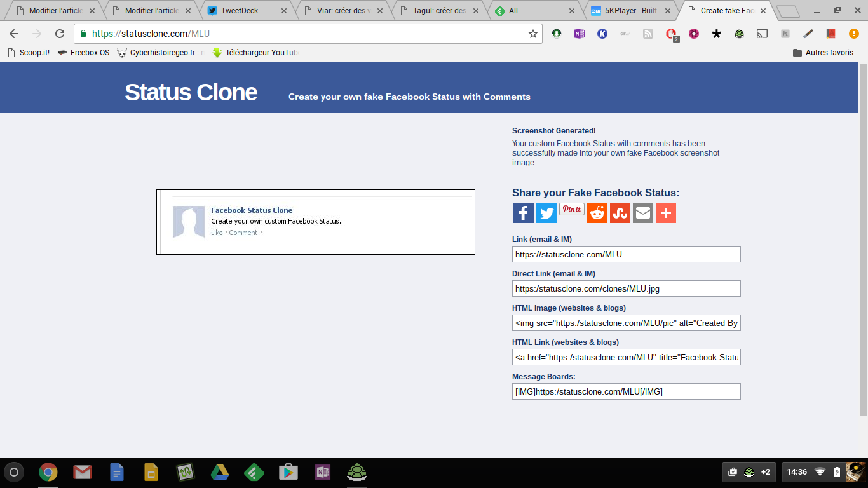
Task: Click the Pin it Pinterest button
Action: [x=572, y=209]
